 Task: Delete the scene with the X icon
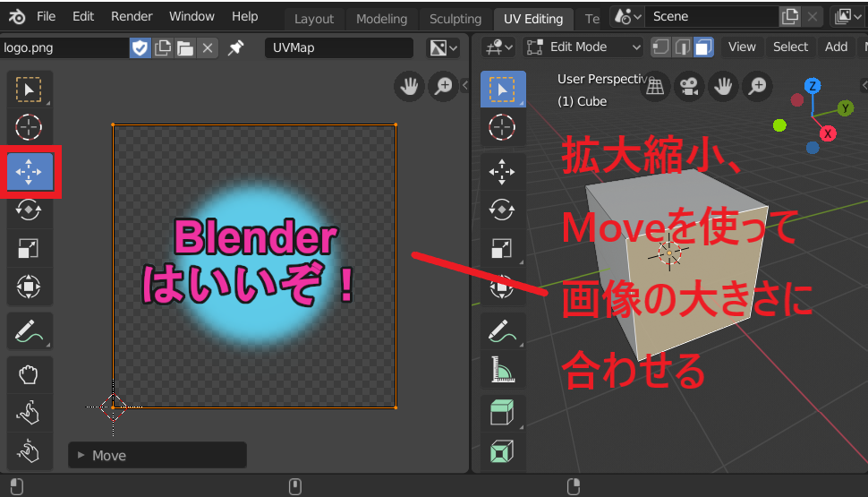click(813, 17)
